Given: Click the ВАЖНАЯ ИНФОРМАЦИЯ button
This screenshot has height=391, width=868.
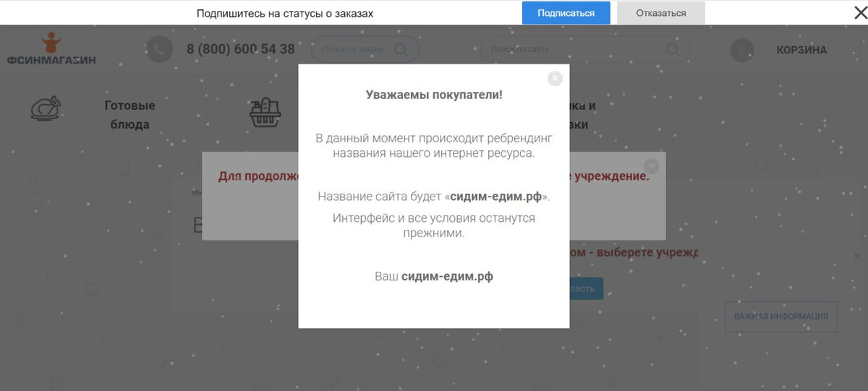Looking at the screenshot, I should 781,317.
